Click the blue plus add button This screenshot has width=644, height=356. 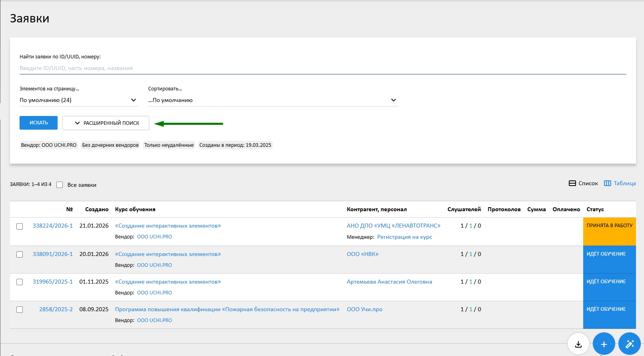[x=604, y=344]
